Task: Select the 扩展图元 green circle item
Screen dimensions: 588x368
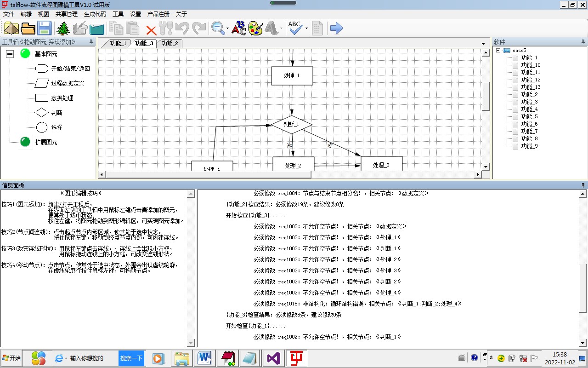Action: click(x=25, y=142)
